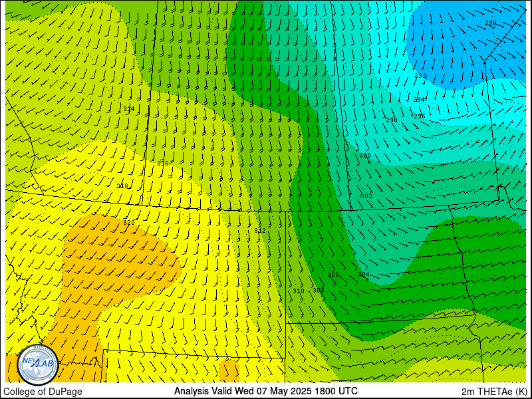Click the NEXLAB logo
This screenshot has height=399, width=532.
click(x=38, y=364)
